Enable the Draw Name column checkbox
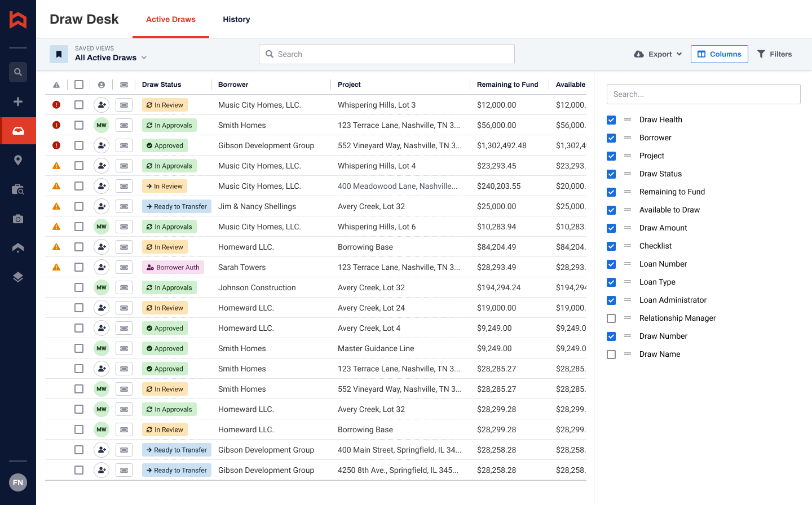The image size is (812, 505). [611, 355]
